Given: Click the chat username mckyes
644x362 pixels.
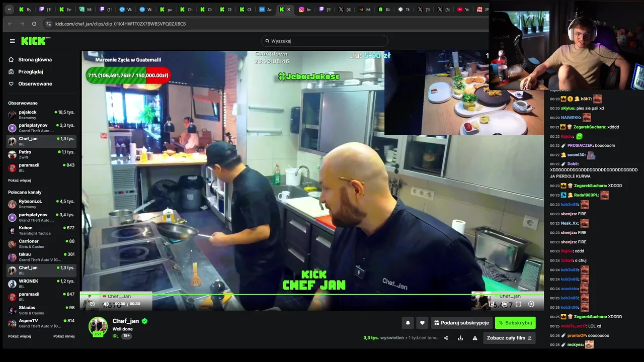Looking at the screenshot, I should click(575, 344).
